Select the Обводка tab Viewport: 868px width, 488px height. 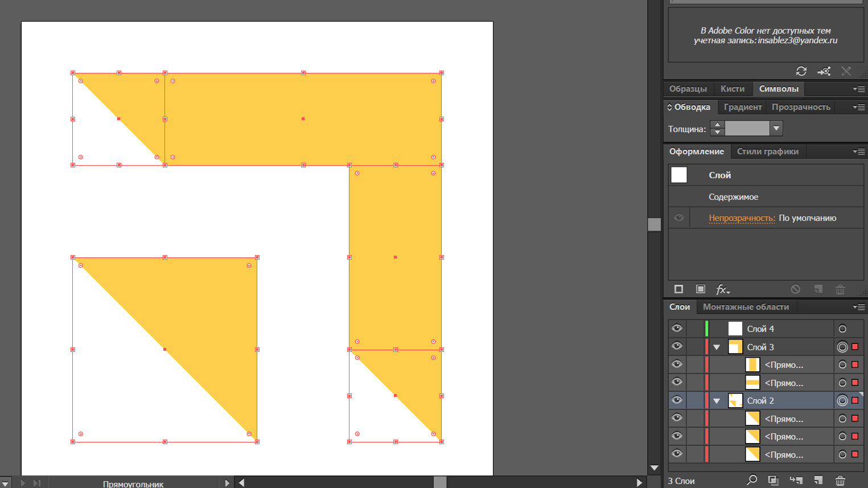692,107
